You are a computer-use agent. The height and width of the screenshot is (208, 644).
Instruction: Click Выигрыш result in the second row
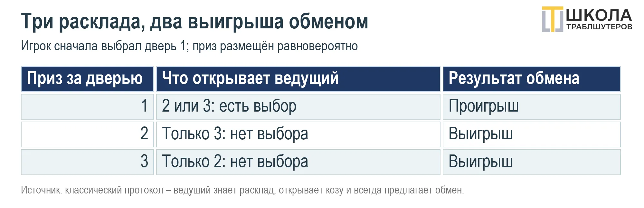[x=532, y=134]
